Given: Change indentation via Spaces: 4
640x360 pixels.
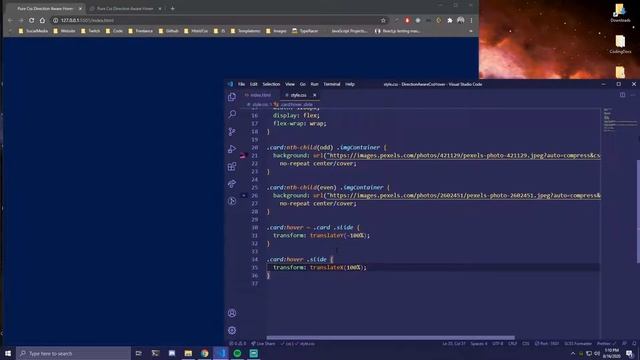Looking at the screenshot, I should pos(478,344).
